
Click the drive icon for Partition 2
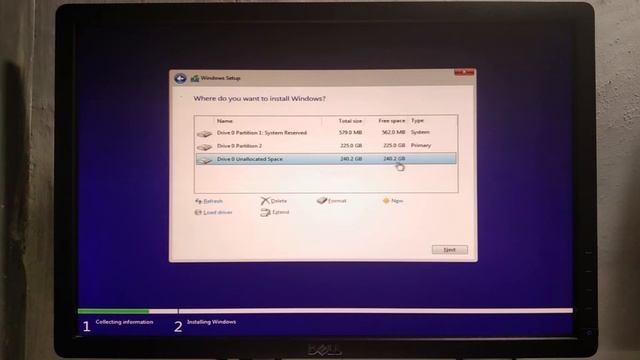204,147
